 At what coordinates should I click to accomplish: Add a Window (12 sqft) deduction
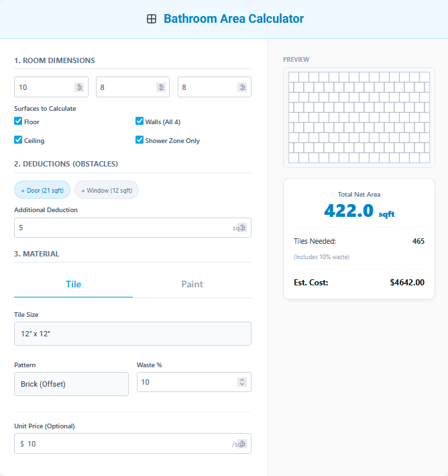(x=107, y=190)
